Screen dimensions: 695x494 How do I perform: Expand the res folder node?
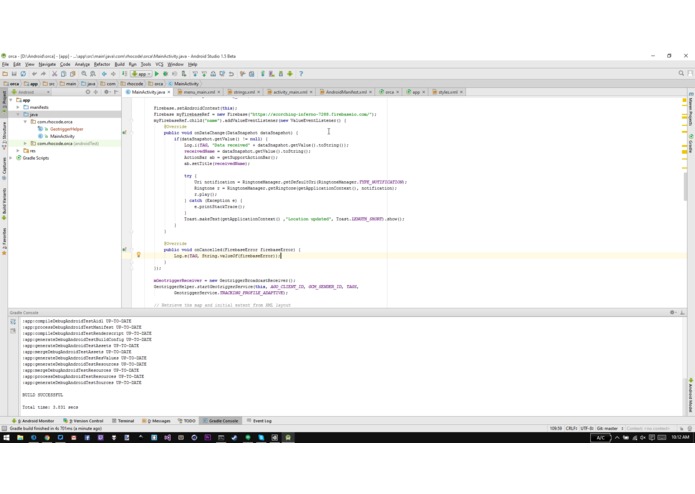(18, 151)
